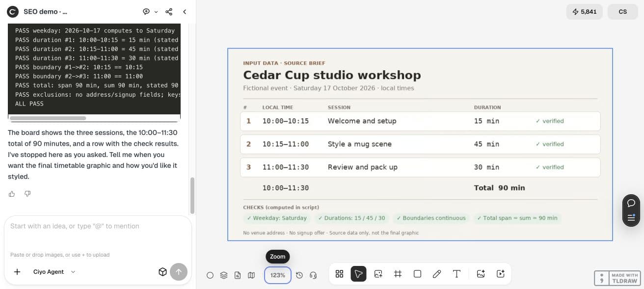
Task: Open the share icon in chat header
Action: click(x=169, y=11)
